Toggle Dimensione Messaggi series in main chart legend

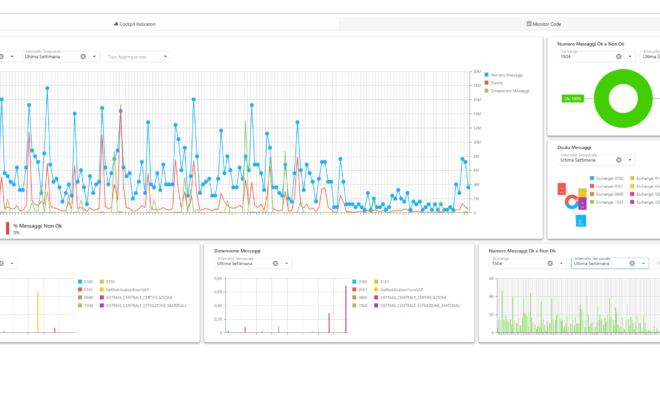pos(507,91)
